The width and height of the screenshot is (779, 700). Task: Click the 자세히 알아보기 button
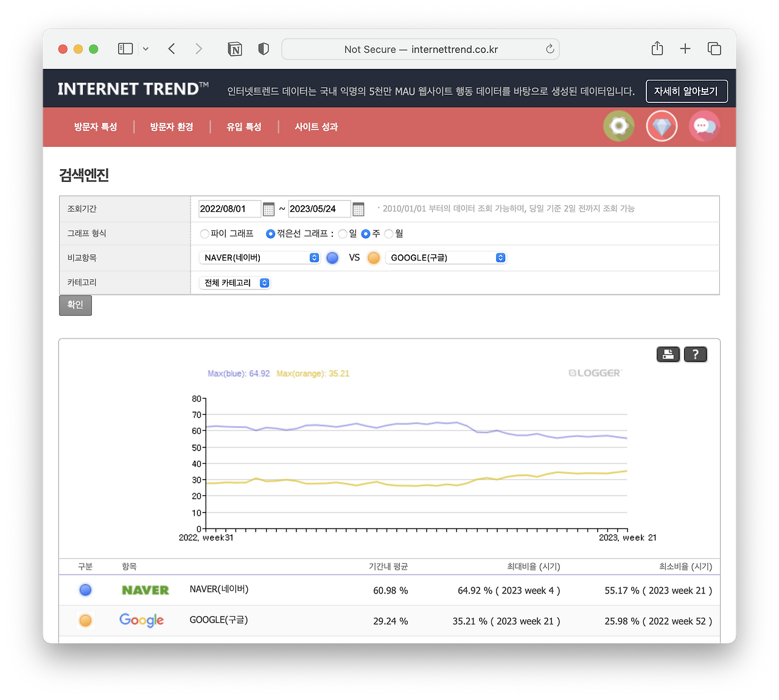coord(686,91)
